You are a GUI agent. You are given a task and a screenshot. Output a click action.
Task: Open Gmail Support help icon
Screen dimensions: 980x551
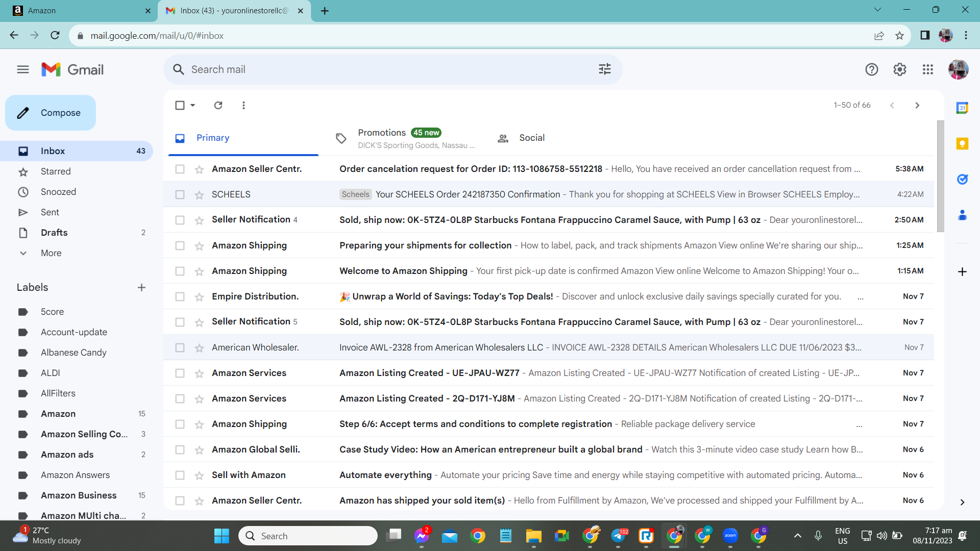(x=872, y=69)
